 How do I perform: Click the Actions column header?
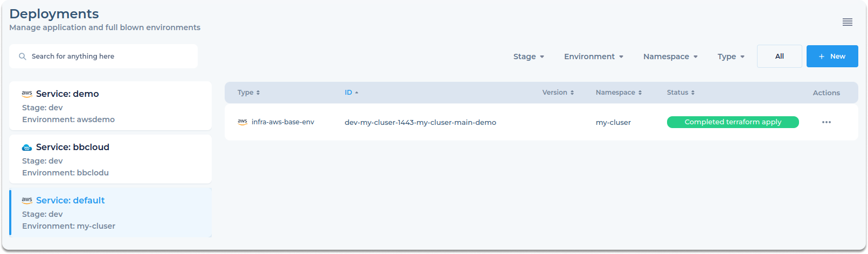click(827, 93)
